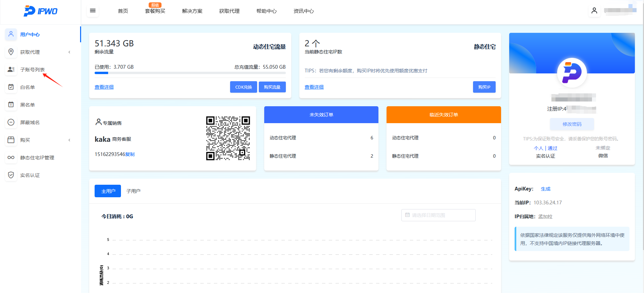The width and height of the screenshot is (644, 293).
Task: Open the date range picker field
Action: (x=438, y=215)
